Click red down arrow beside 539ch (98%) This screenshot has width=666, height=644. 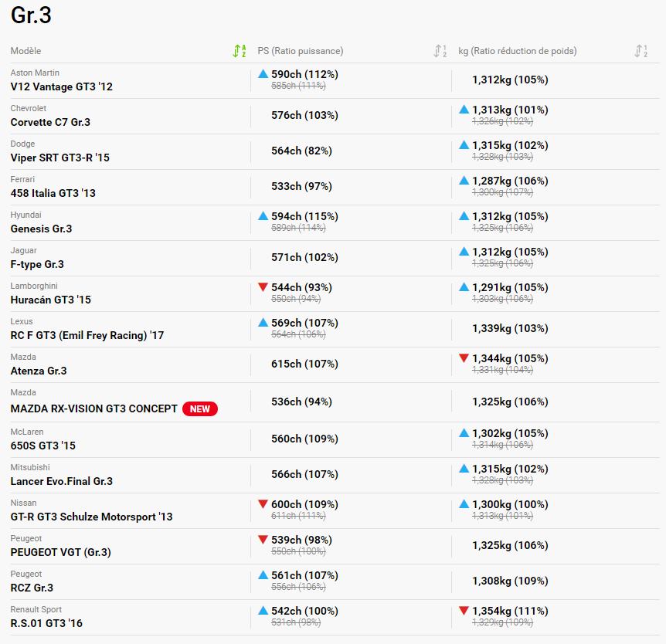pos(263,540)
